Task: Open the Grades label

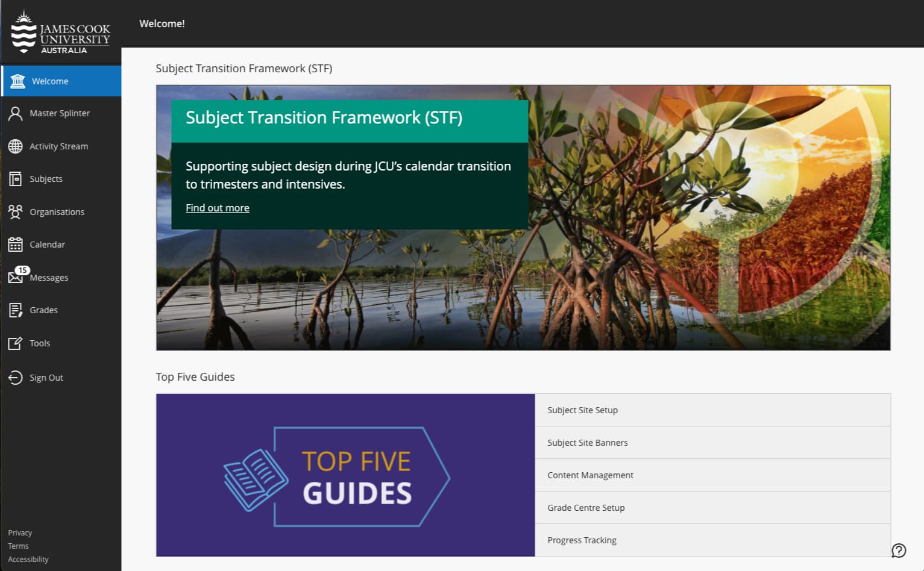Action: pos(43,310)
